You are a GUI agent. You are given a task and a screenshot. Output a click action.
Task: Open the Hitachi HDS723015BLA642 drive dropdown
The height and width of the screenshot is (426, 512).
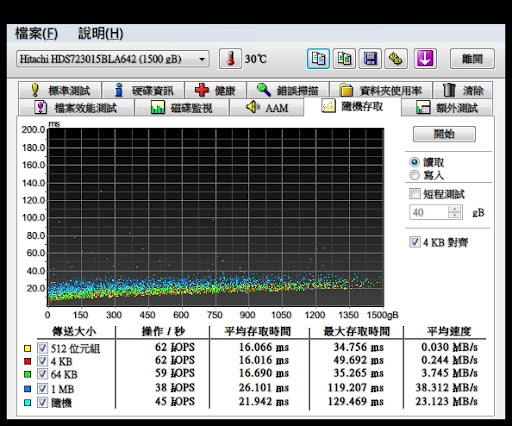pyautogui.click(x=113, y=59)
